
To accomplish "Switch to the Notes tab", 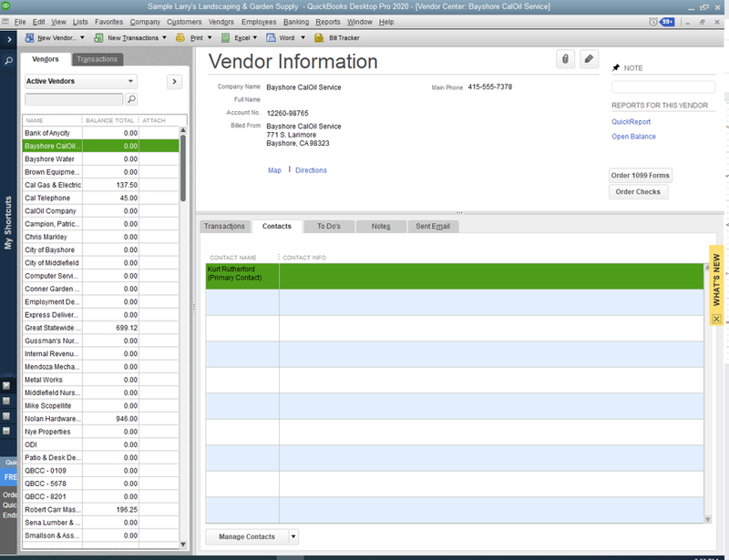I will (381, 227).
